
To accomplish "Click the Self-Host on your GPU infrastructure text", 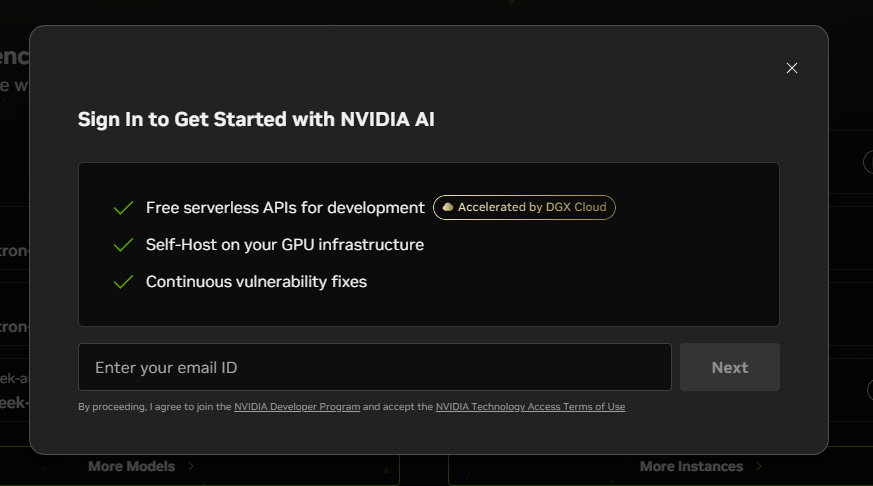I will pyautogui.click(x=285, y=245).
